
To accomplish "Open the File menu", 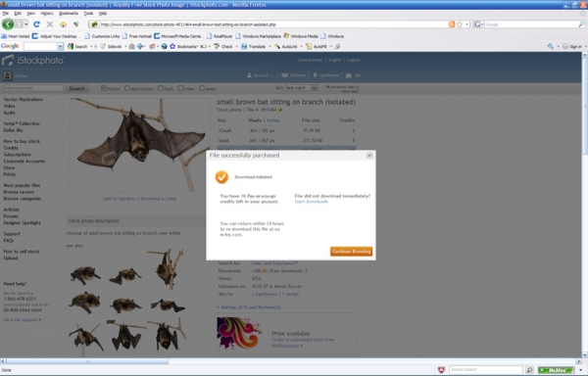I will click(5, 14).
